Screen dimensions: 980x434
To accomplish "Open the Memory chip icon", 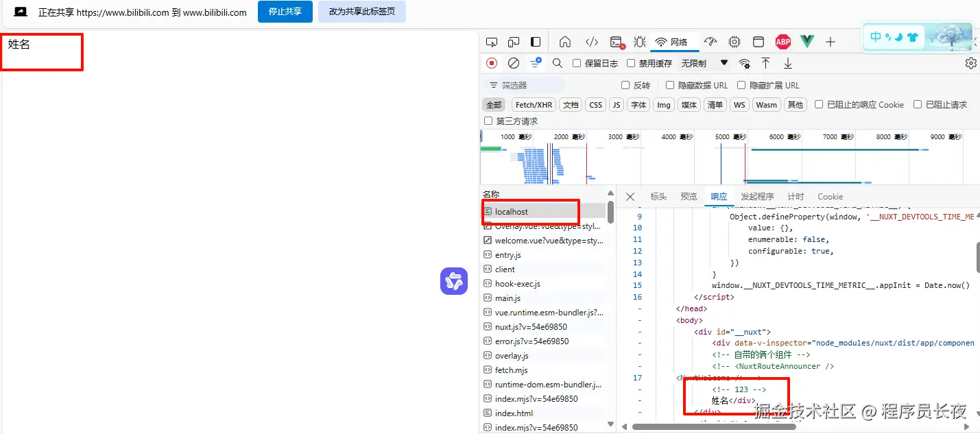I will (x=734, y=42).
